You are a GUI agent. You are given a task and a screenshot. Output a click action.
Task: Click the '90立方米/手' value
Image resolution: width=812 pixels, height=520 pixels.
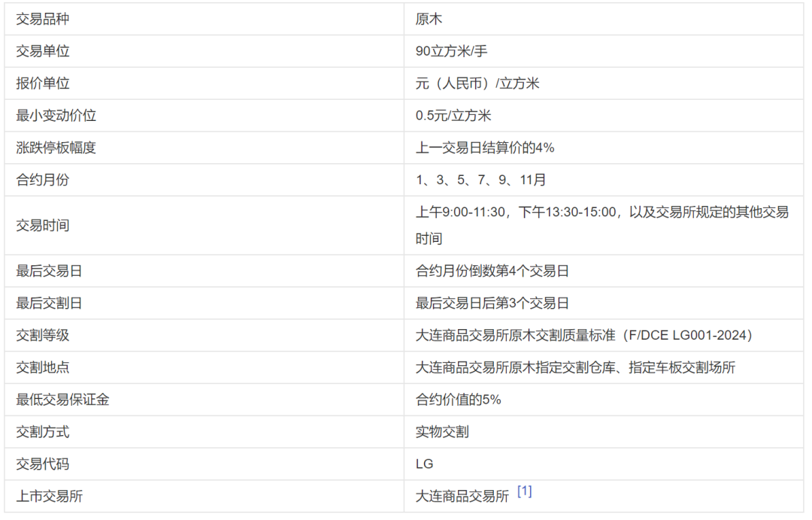(452, 51)
